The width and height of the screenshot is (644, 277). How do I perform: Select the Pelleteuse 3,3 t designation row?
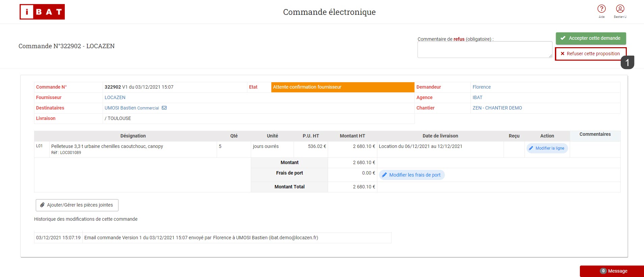[107, 146]
